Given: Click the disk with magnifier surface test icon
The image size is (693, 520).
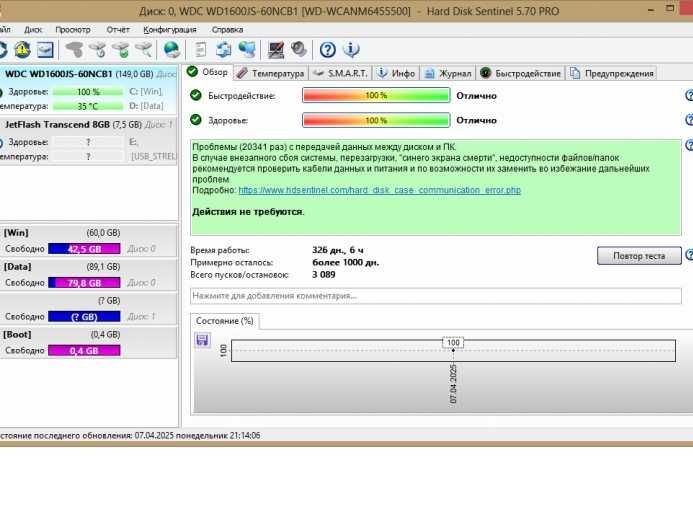Looking at the screenshot, I should [144, 49].
